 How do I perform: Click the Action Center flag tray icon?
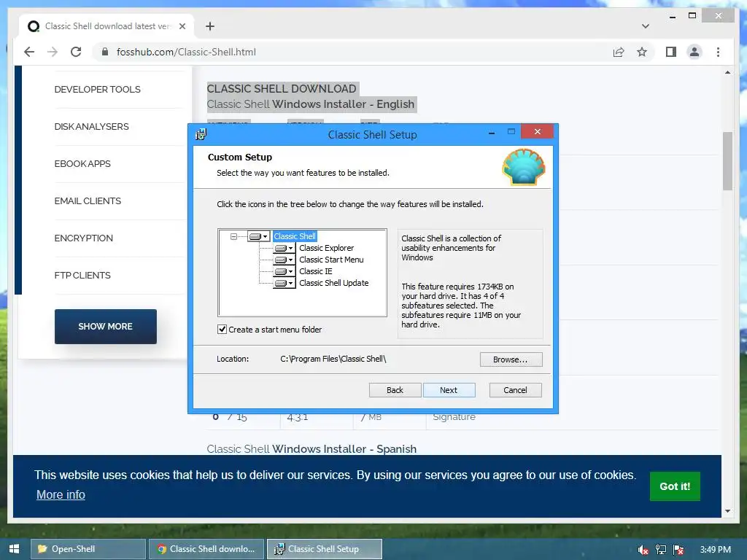[x=678, y=550]
